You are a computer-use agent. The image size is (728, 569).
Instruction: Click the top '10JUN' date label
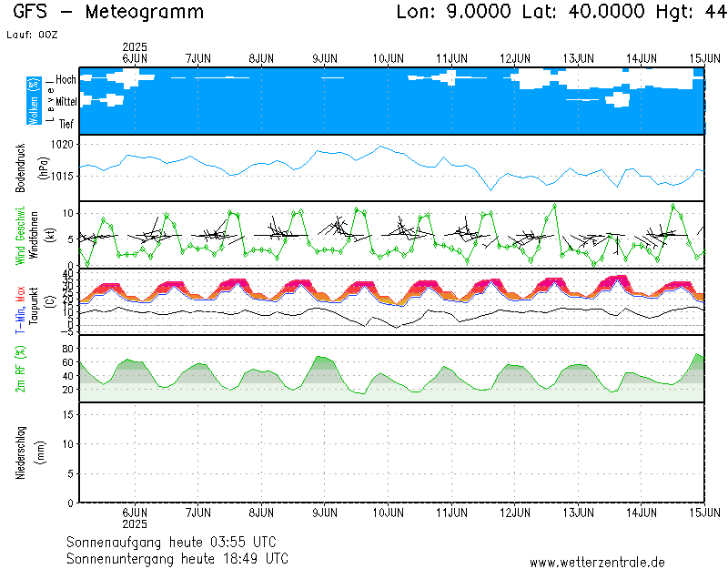click(x=389, y=58)
